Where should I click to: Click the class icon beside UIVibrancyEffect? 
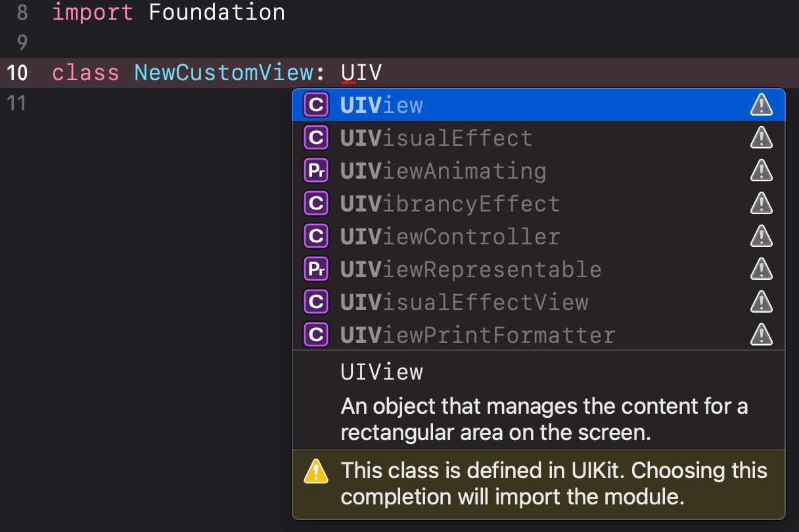point(315,204)
